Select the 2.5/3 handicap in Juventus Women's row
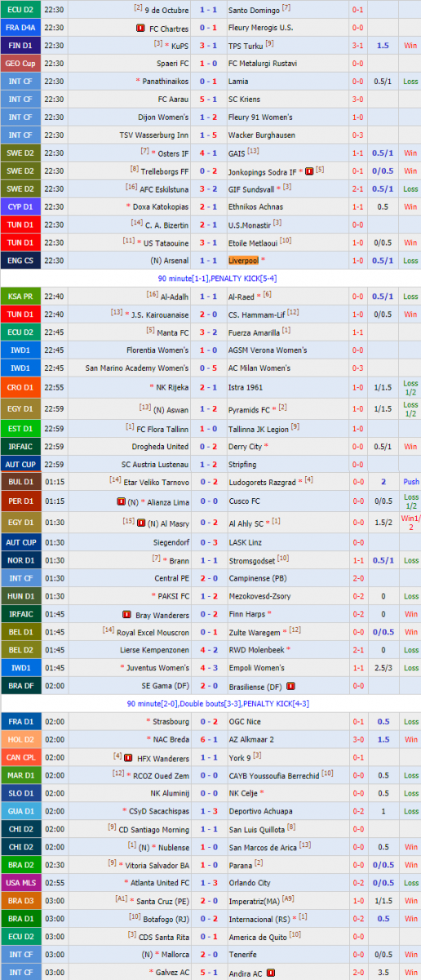This screenshot has height=980, width=421. [383, 668]
